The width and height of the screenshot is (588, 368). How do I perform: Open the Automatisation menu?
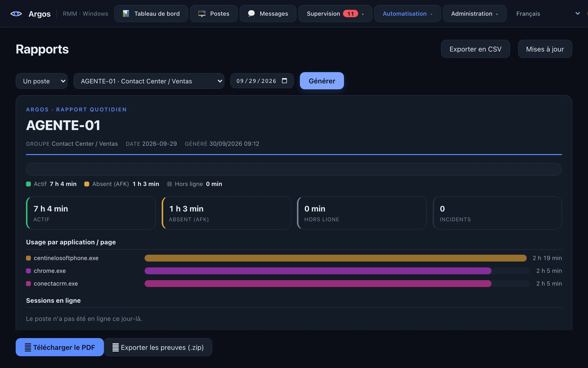(407, 14)
